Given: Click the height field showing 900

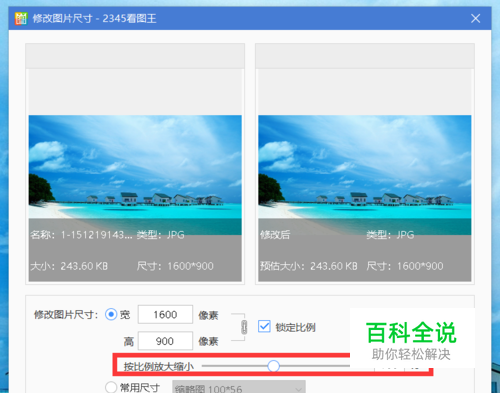Looking at the screenshot, I should 165,341.
